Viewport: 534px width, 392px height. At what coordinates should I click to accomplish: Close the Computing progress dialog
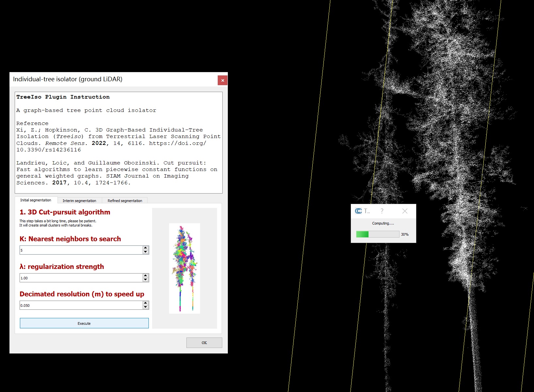(x=405, y=211)
